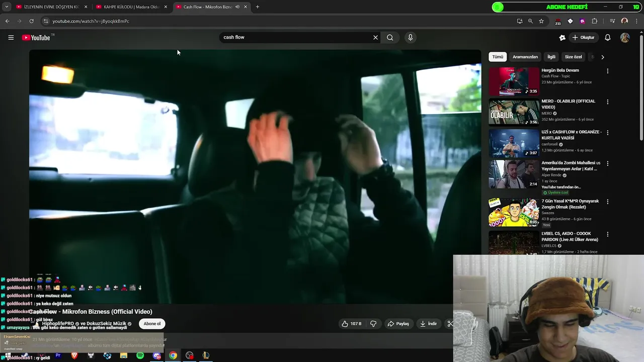The height and width of the screenshot is (362, 644).
Task: View site information icon in address bar
Action: (x=46, y=21)
